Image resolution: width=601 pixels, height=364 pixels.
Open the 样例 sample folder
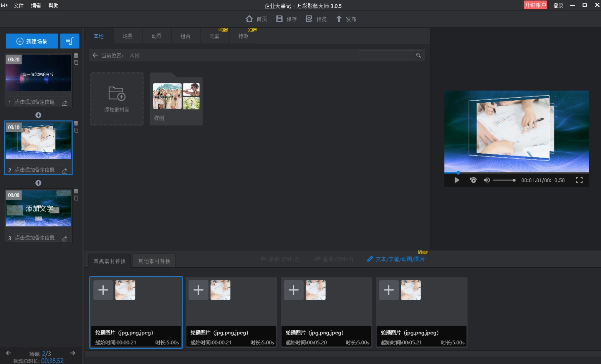176,99
